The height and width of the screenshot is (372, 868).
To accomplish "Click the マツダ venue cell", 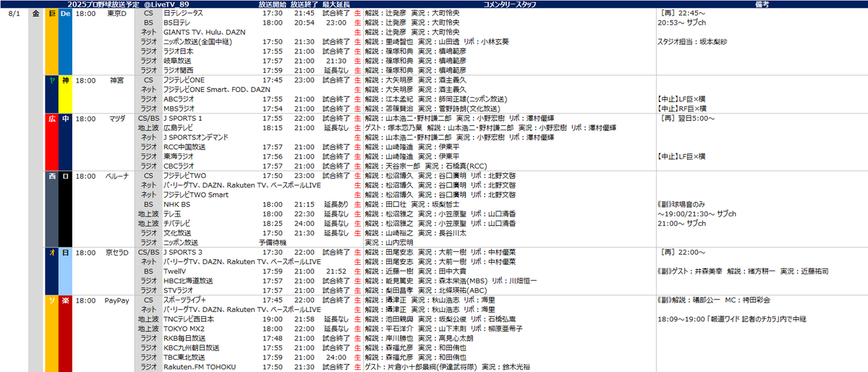I will click(117, 118).
